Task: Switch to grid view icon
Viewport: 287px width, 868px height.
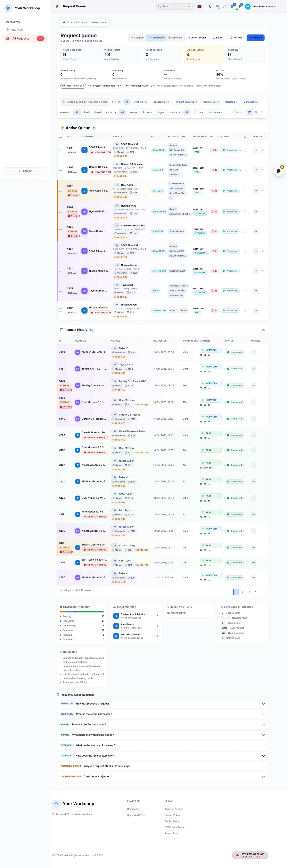Action: pyautogui.click(x=256, y=112)
